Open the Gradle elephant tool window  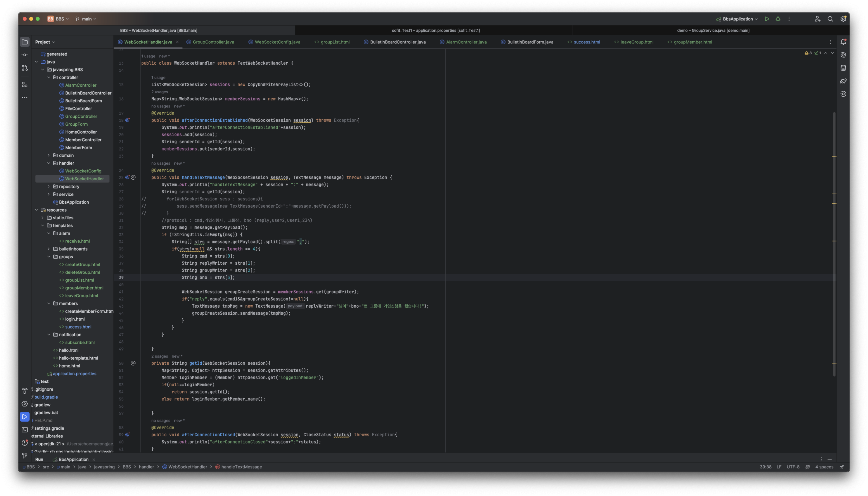tap(843, 81)
